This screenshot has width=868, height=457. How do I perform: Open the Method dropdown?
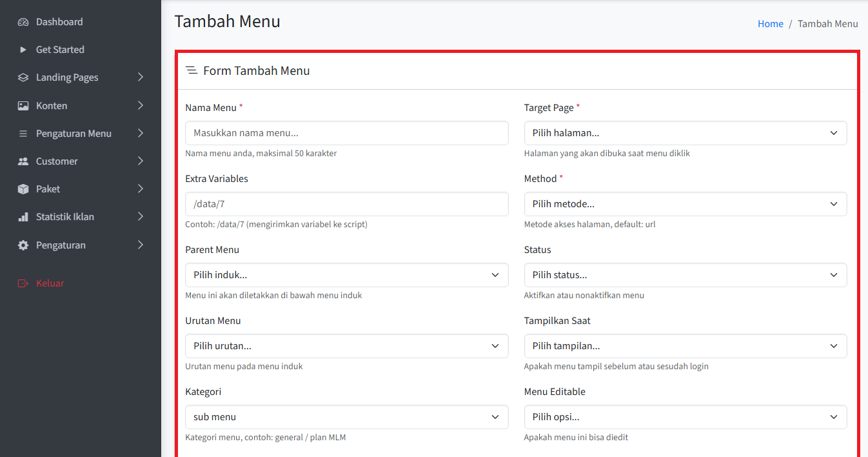coord(685,204)
